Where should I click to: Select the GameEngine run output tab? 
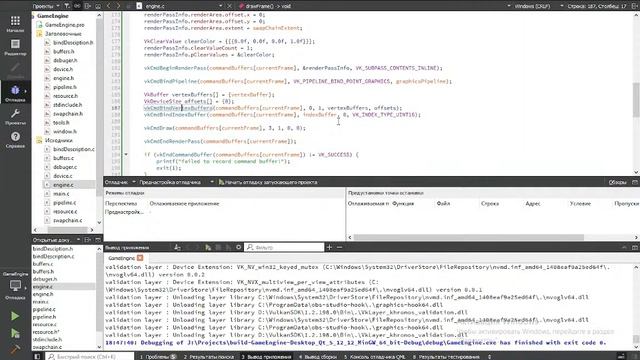coord(122,258)
